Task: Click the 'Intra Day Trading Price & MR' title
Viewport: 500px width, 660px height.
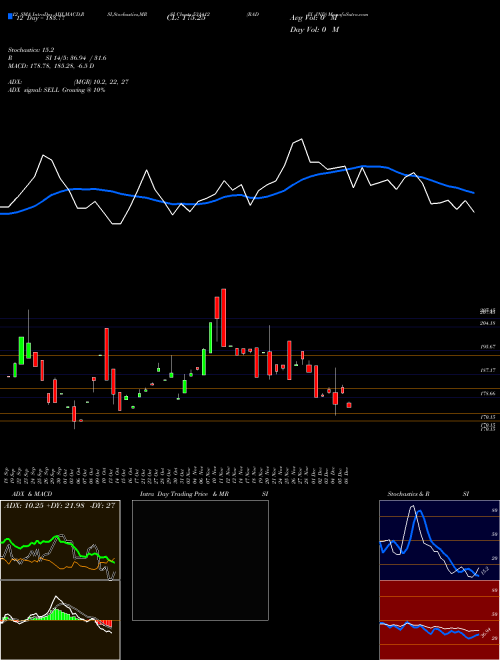Action: coord(185,494)
